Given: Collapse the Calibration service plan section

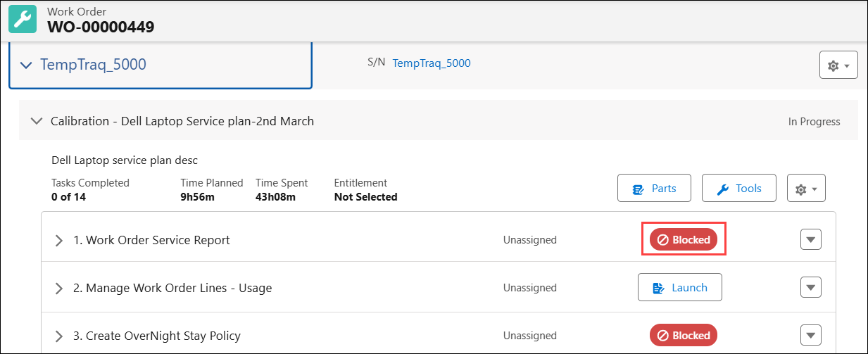Looking at the screenshot, I should (x=37, y=121).
